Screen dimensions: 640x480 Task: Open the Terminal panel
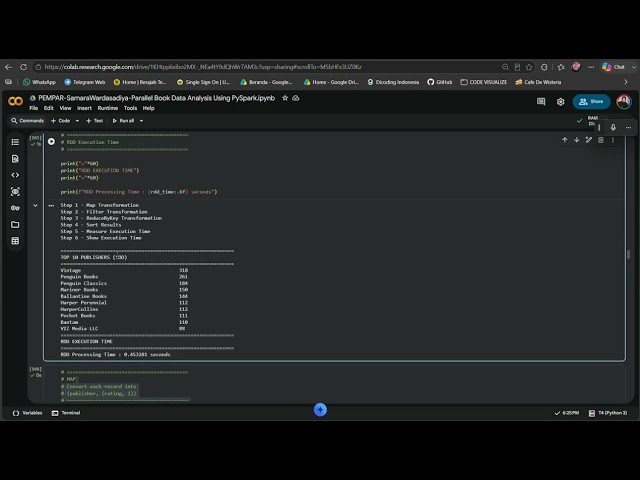[x=66, y=413]
